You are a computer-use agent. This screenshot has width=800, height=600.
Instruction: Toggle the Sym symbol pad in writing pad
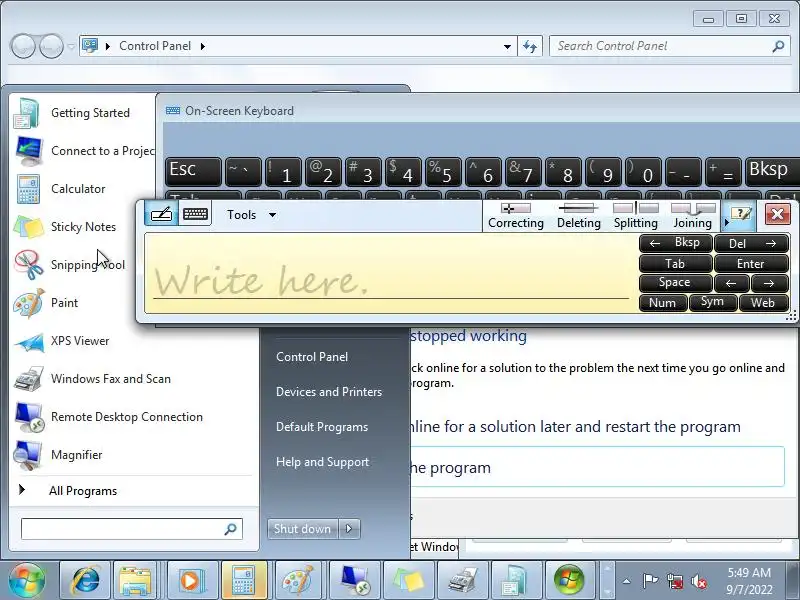click(x=713, y=303)
